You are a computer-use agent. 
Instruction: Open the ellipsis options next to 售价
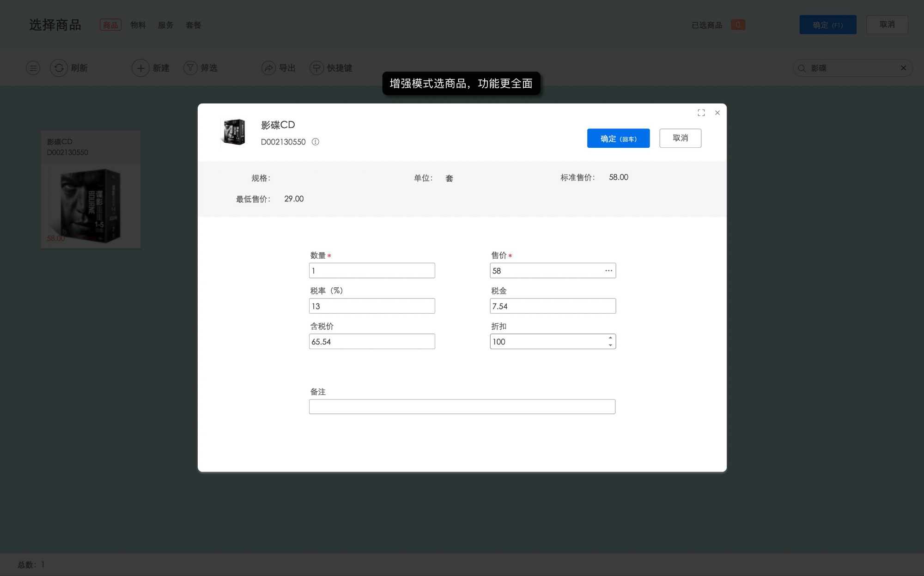click(x=608, y=270)
